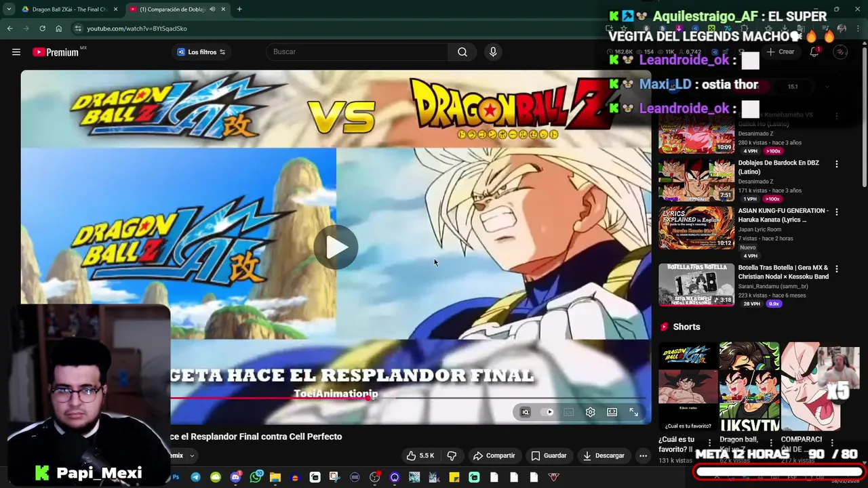Open WhatsApp from the taskbar

point(256,477)
